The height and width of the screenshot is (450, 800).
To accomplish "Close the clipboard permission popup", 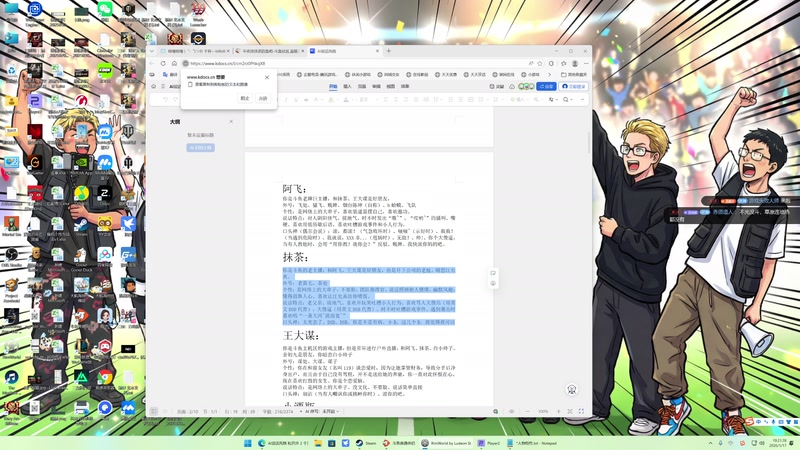I will click(267, 78).
